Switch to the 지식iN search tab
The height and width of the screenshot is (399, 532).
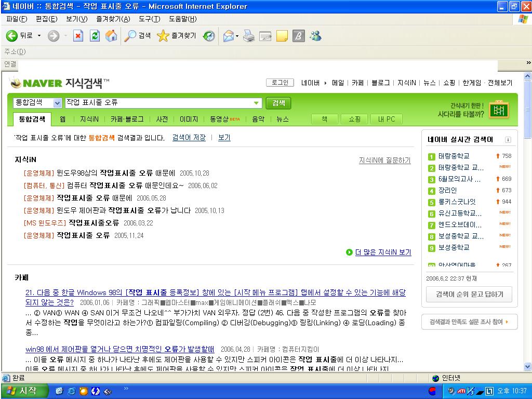pos(89,119)
